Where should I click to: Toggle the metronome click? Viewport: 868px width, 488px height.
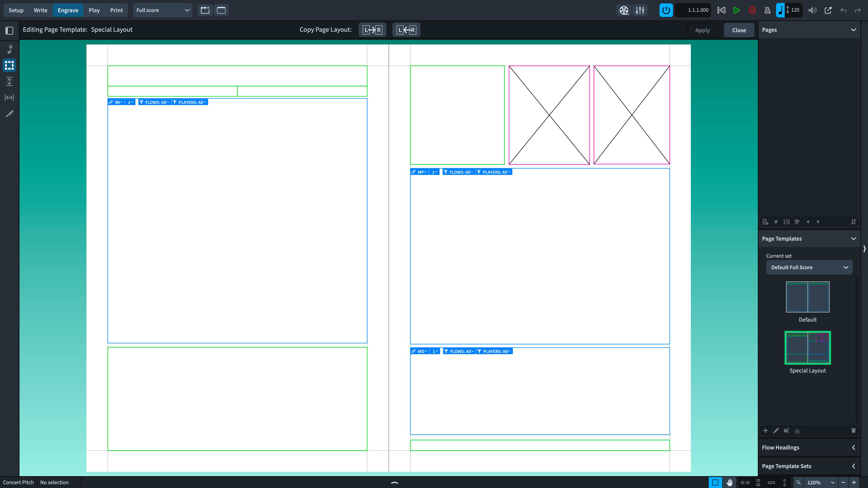(767, 10)
